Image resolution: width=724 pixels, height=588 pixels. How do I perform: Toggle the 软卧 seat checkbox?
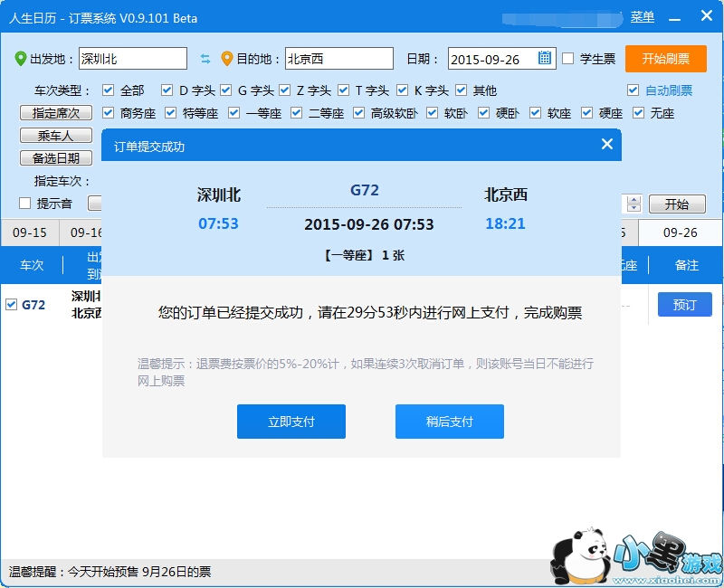pos(433,112)
